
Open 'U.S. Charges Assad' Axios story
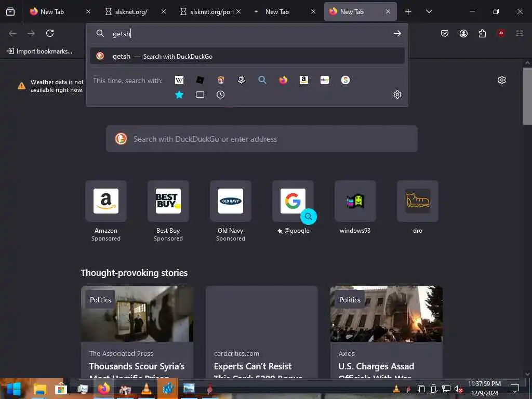(376, 366)
